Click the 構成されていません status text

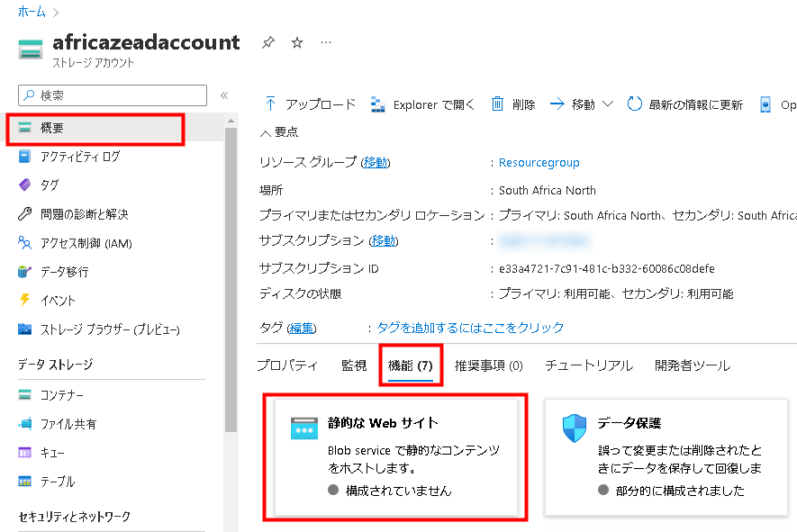point(398,491)
